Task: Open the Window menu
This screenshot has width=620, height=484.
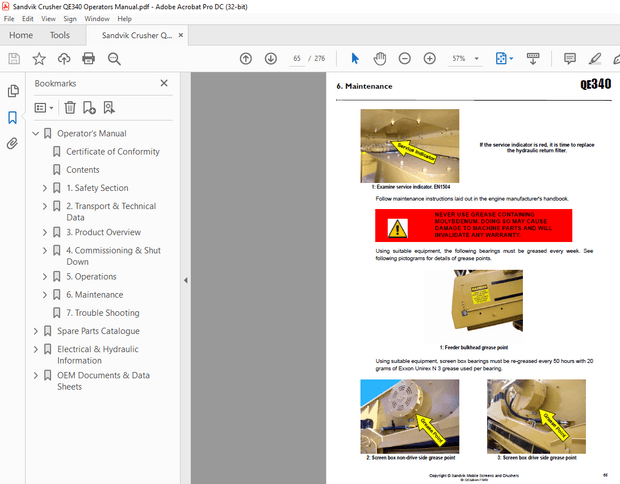Action: [97, 19]
